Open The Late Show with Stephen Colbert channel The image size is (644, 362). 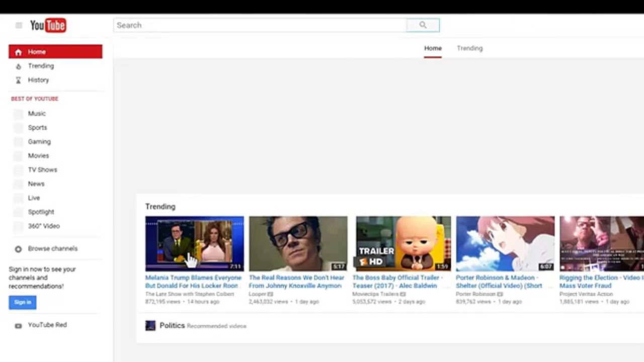pyautogui.click(x=190, y=294)
